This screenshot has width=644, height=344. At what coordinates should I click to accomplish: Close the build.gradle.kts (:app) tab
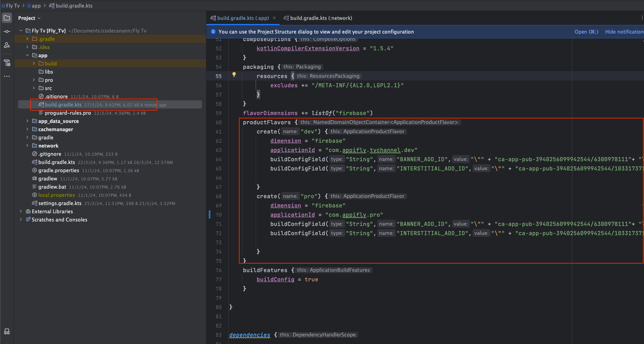(274, 18)
